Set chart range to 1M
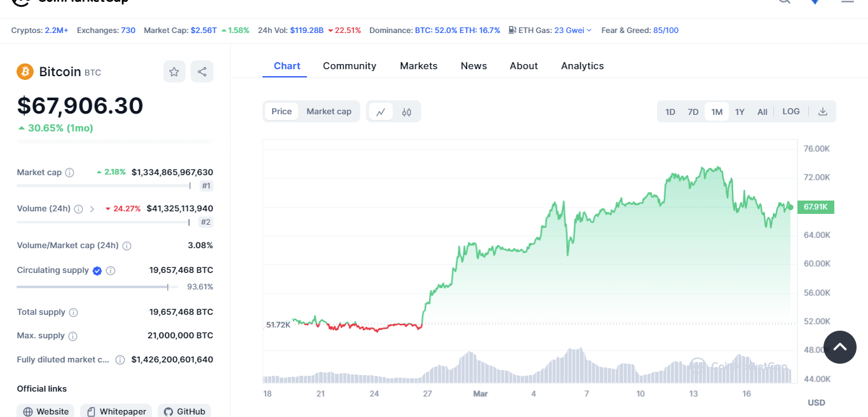This screenshot has height=417, width=868. pyautogui.click(x=717, y=112)
